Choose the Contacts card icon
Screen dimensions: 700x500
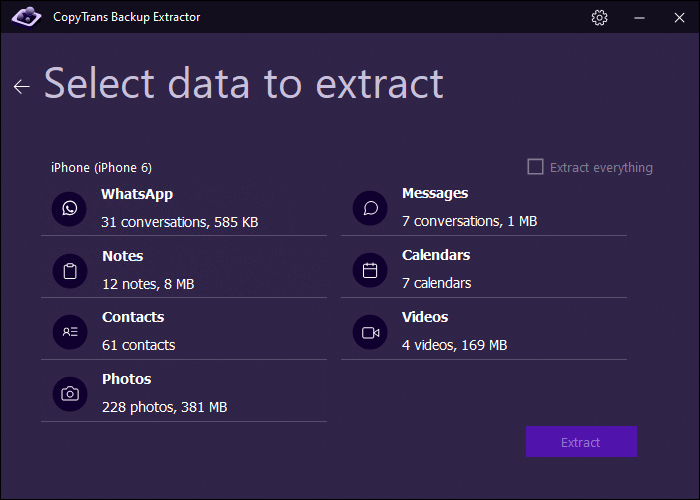pyautogui.click(x=70, y=332)
